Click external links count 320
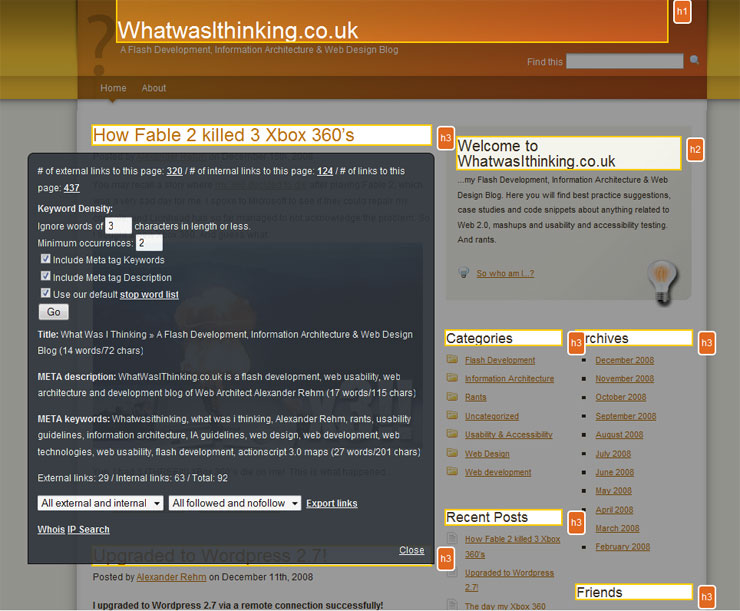This screenshot has height=611, width=740. tap(175, 171)
